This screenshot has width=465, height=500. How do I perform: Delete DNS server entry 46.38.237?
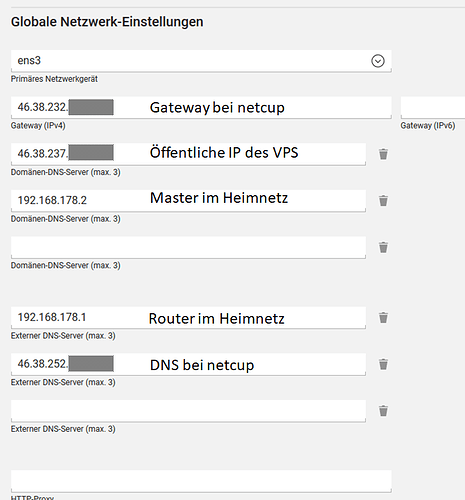click(x=383, y=154)
